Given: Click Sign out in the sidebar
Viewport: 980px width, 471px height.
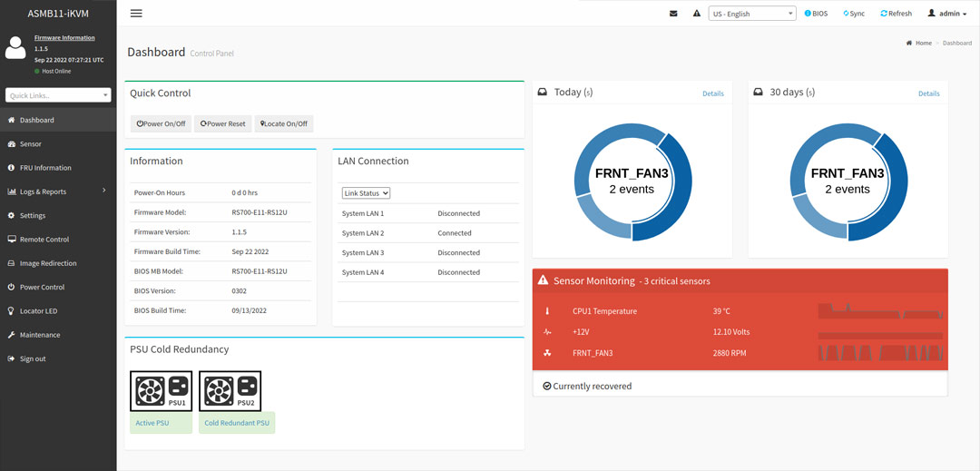Looking at the screenshot, I should point(58,358).
